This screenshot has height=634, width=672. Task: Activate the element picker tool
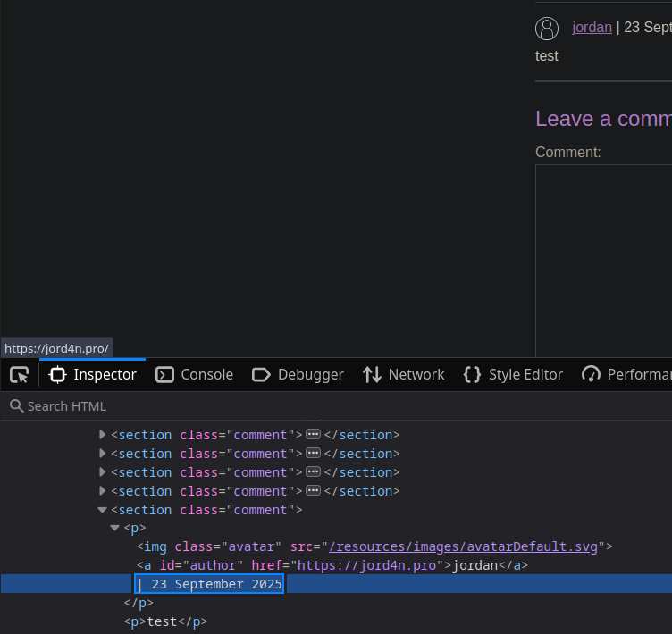click(x=19, y=375)
